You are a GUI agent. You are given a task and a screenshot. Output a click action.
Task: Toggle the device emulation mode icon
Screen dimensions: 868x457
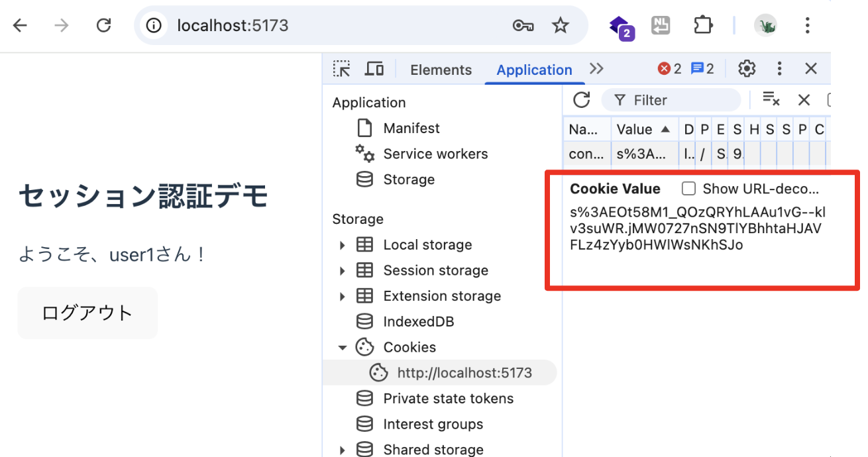click(374, 68)
